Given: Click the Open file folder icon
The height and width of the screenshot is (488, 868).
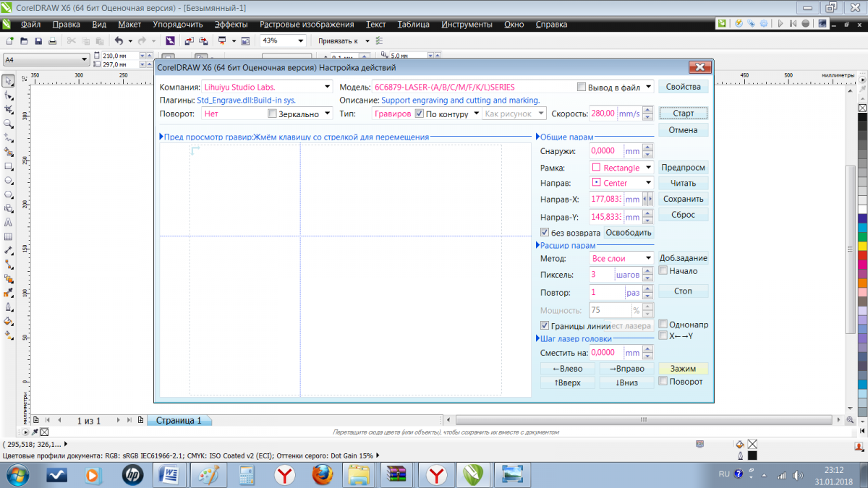Looking at the screenshot, I should click(x=24, y=41).
